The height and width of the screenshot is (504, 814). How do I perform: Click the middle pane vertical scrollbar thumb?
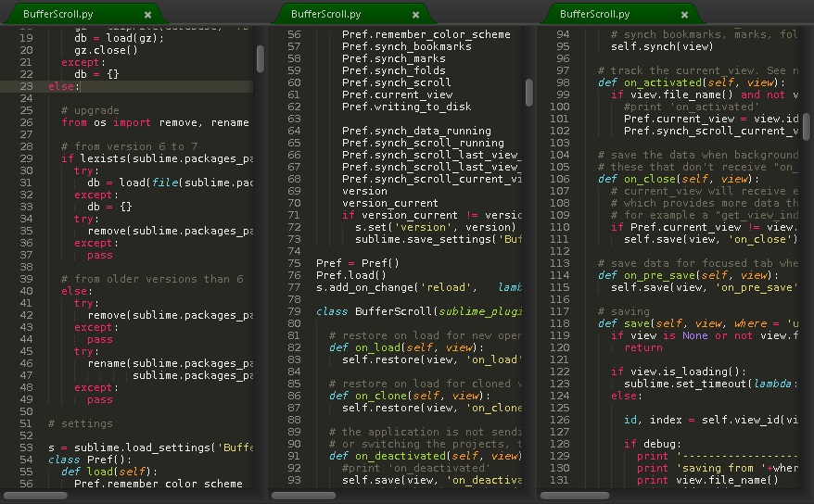[529, 93]
